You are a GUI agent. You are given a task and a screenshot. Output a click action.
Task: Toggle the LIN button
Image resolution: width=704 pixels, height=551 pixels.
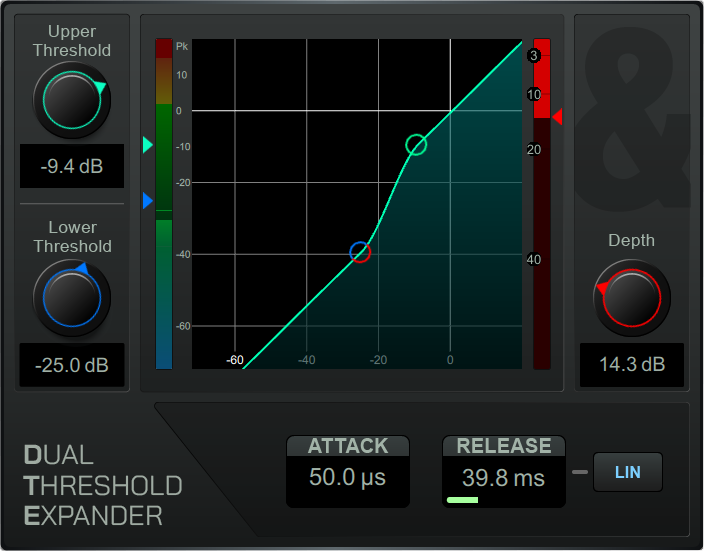tap(628, 472)
